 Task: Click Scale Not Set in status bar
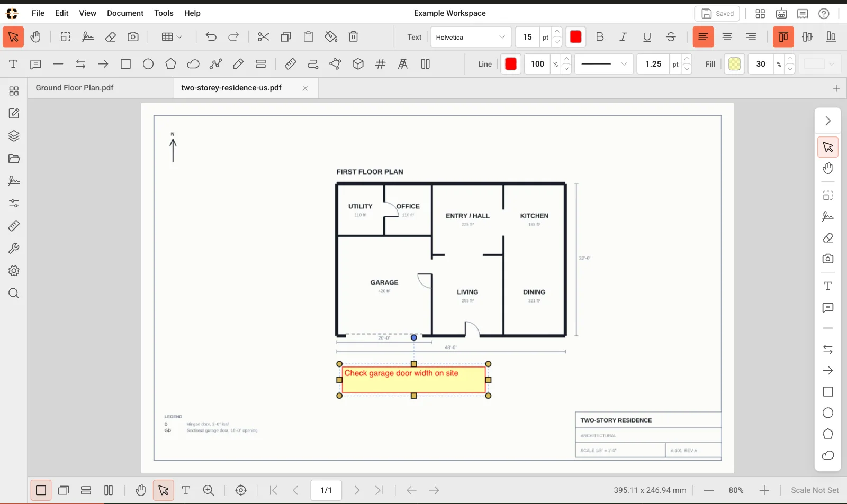[815, 490]
